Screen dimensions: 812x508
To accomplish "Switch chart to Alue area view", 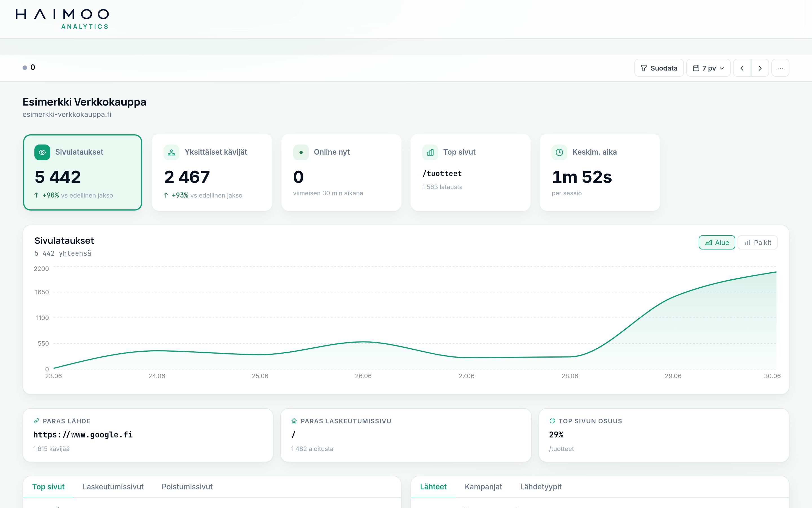I will 717,243.
